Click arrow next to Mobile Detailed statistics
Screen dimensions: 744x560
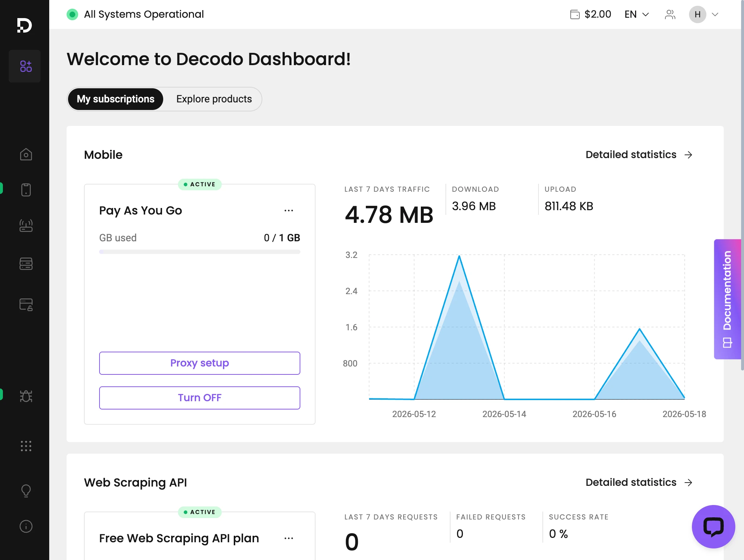coord(688,155)
